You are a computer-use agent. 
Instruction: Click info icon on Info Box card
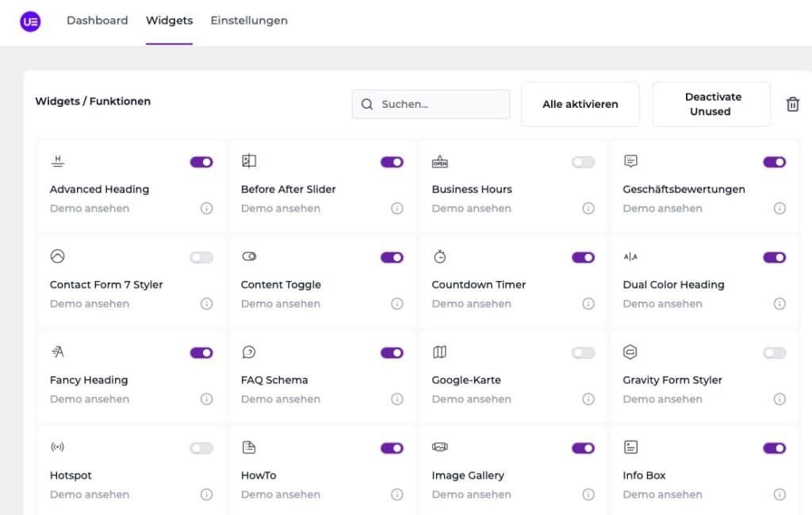[779, 494]
